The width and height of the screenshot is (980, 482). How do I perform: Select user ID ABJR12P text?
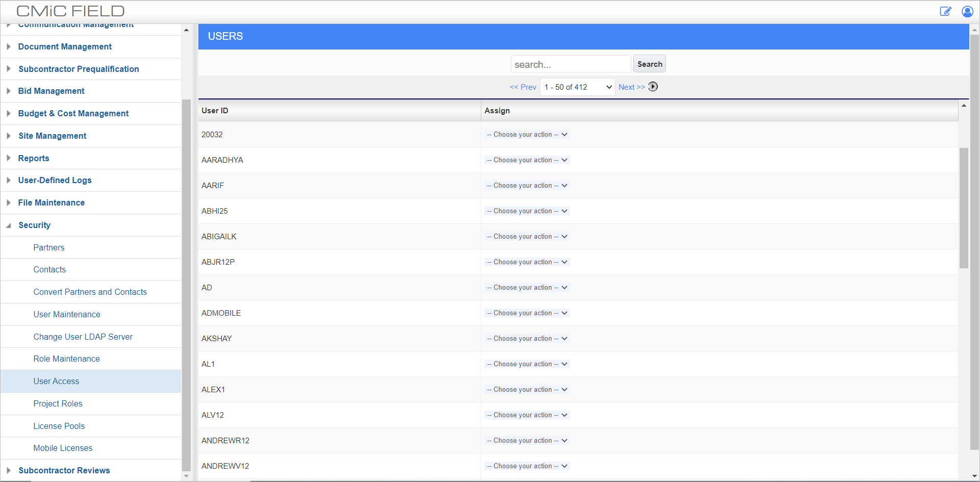218,262
